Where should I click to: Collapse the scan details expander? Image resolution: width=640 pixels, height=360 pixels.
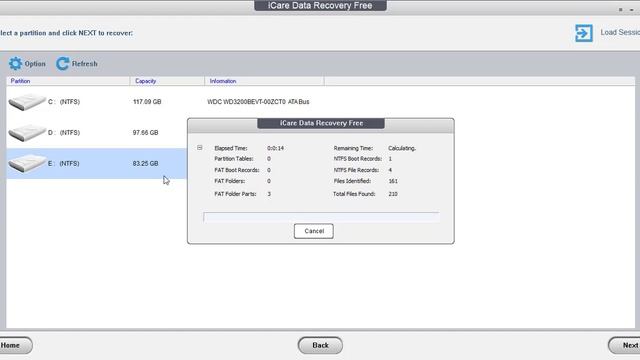200,148
